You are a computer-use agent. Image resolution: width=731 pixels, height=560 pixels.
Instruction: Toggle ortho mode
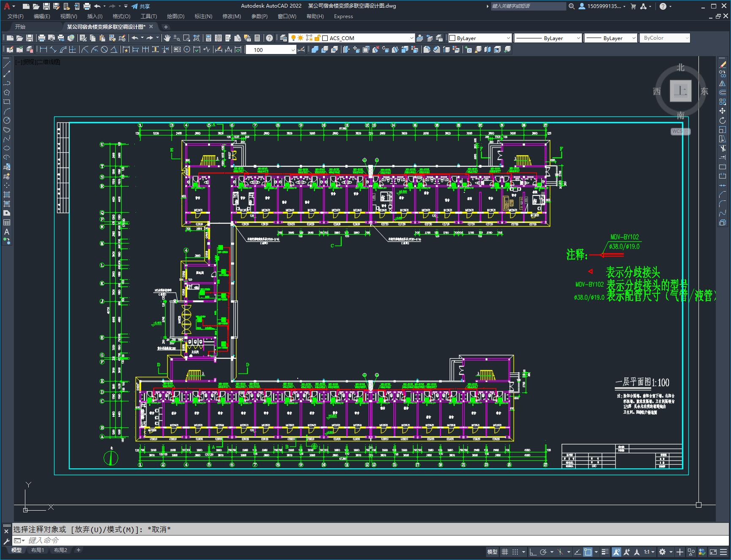533,552
